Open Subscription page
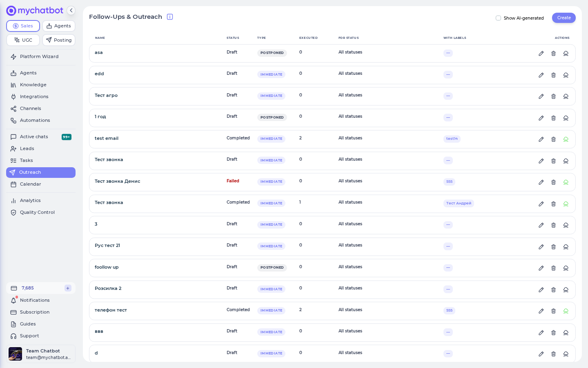The image size is (588, 368). pos(41,312)
